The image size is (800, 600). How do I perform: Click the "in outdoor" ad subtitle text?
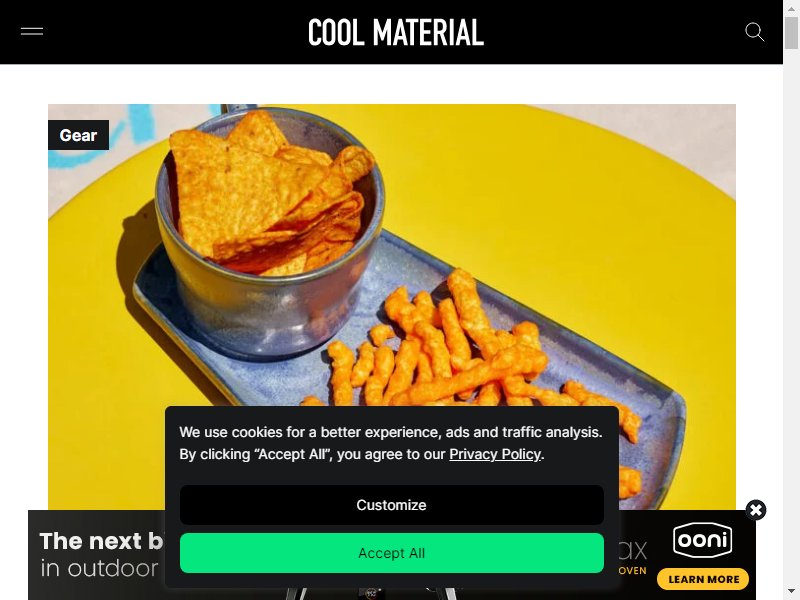pos(99,568)
